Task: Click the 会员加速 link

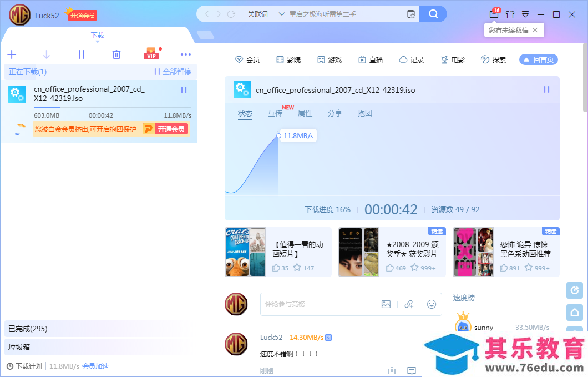Action: click(95, 366)
